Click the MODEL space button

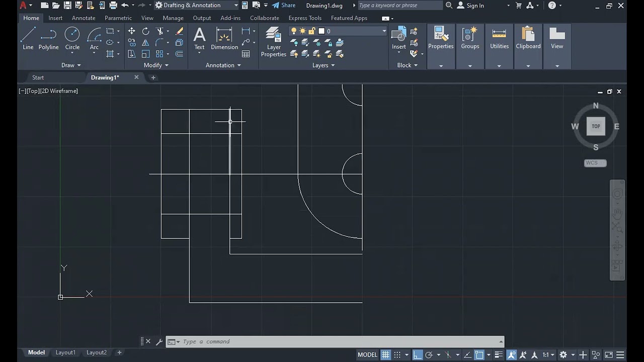pyautogui.click(x=367, y=354)
